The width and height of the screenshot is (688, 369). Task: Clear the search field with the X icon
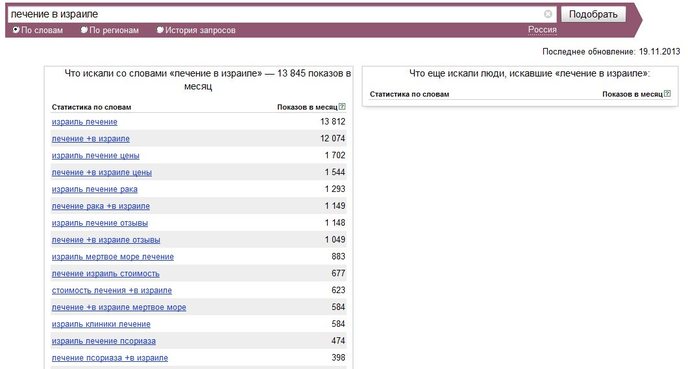pyautogui.click(x=548, y=14)
